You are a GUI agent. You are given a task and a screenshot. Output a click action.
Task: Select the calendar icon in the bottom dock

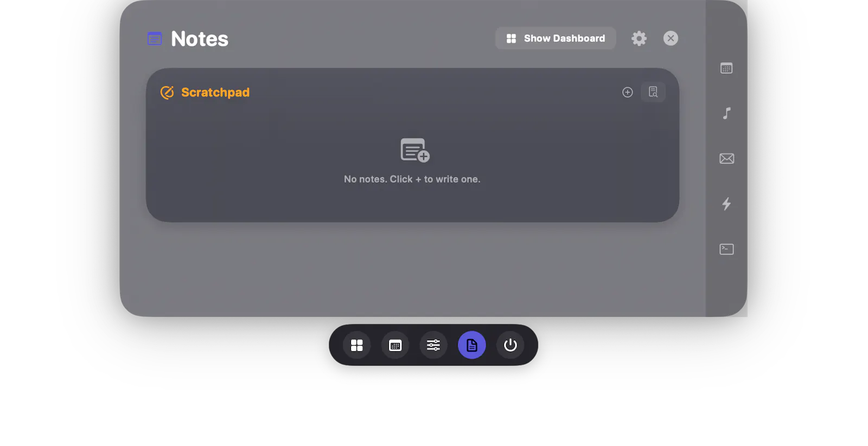(395, 345)
